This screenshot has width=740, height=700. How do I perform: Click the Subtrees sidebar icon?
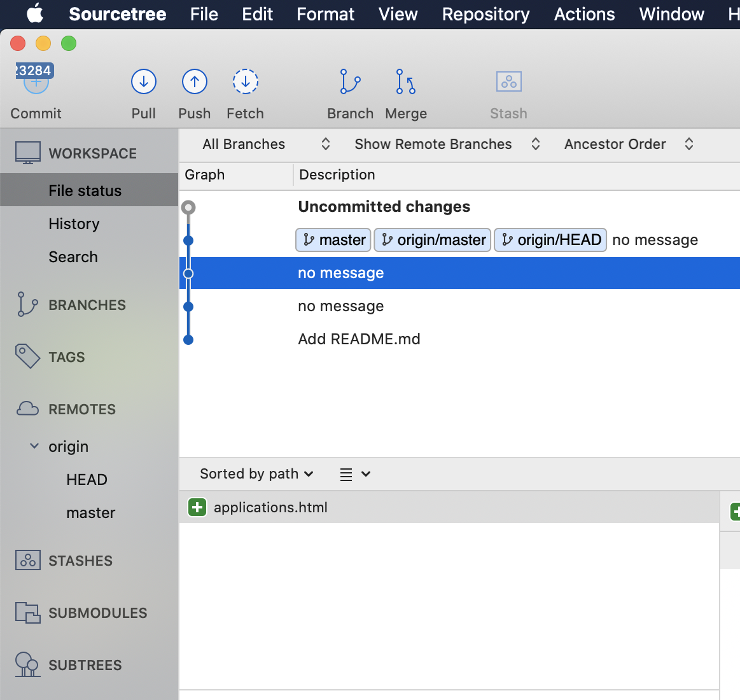27,664
